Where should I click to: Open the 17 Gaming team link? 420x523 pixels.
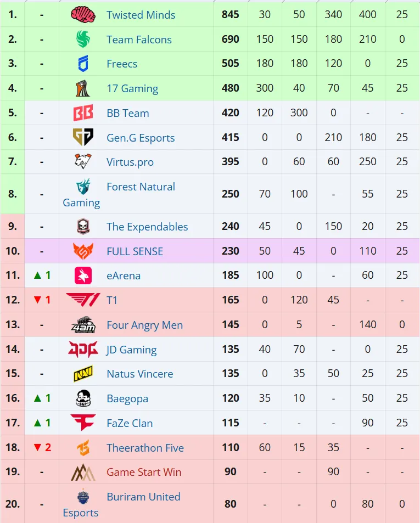pos(132,89)
